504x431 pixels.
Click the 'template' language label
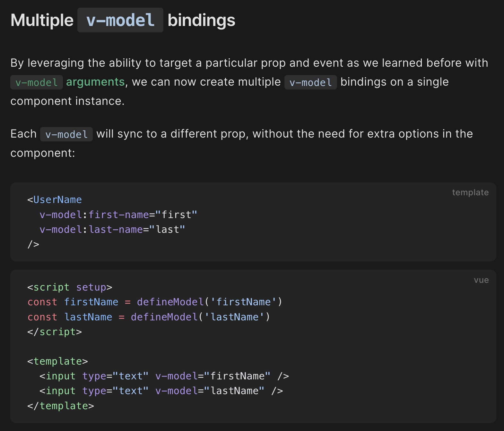[x=470, y=192]
